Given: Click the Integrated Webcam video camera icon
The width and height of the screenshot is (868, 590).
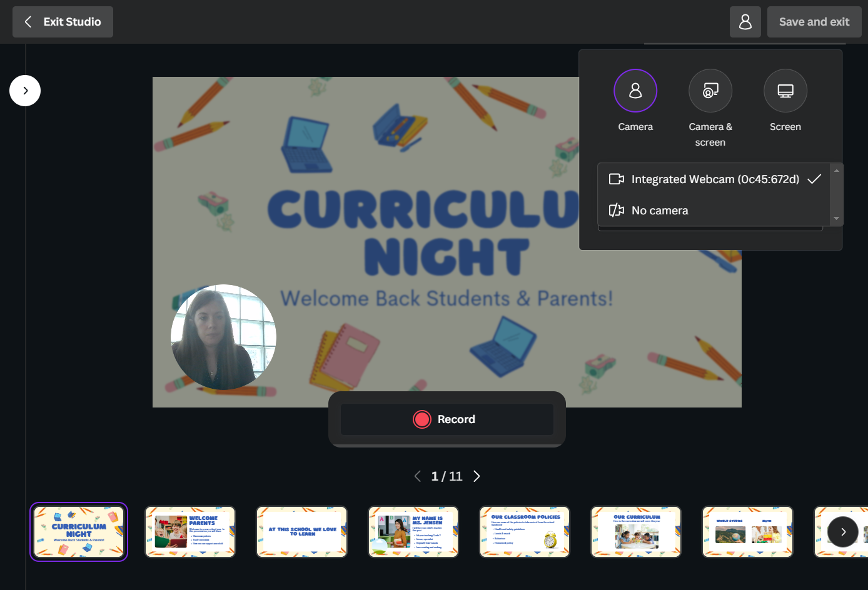Looking at the screenshot, I should pyautogui.click(x=617, y=179).
